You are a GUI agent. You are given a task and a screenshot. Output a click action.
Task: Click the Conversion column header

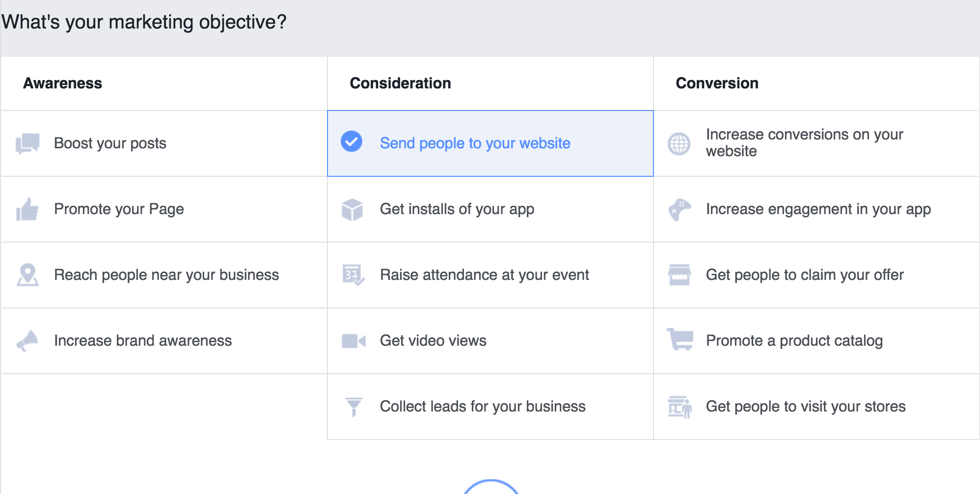coord(717,83)
